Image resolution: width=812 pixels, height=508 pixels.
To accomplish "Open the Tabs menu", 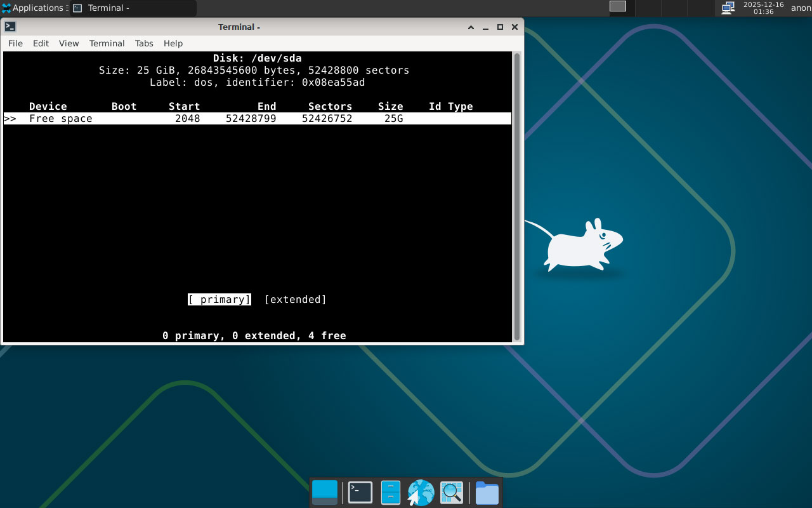I will click(144, 43).
